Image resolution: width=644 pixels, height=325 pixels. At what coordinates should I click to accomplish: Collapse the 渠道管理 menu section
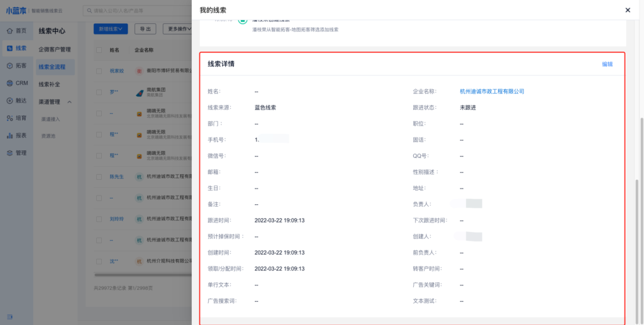tap(69, 102)
